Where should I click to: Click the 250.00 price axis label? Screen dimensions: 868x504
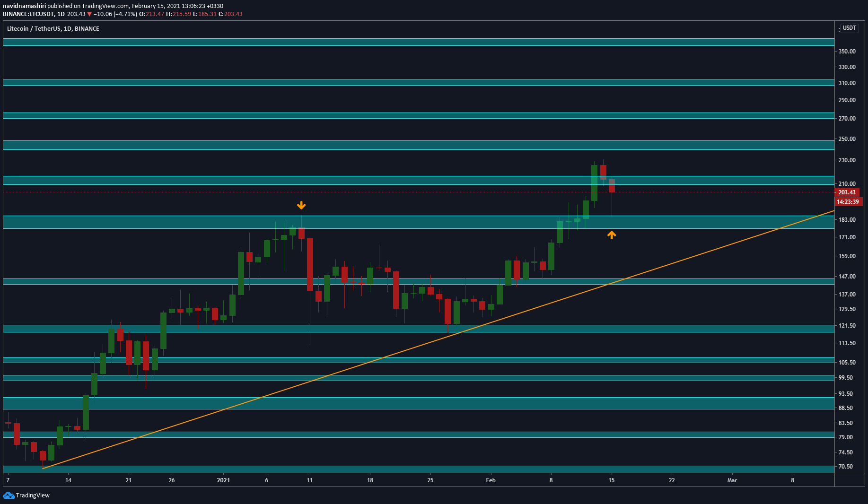point(847,139)
